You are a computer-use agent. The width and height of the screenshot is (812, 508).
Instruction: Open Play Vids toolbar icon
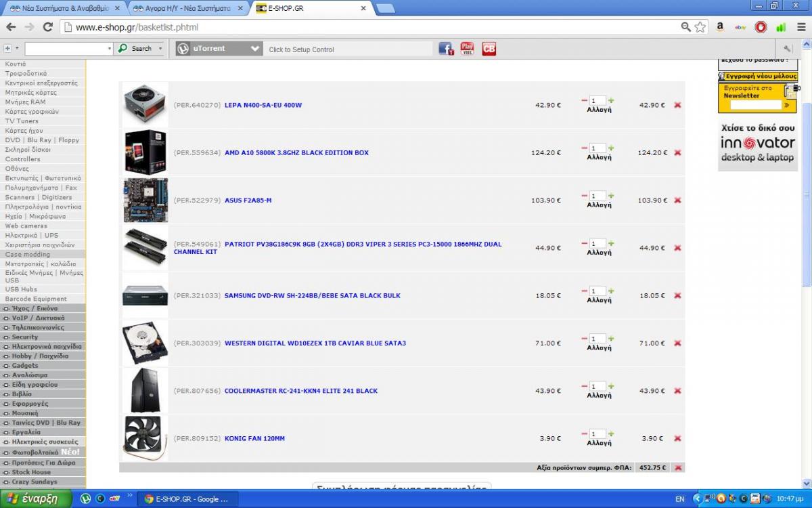(x=467, y=49)
